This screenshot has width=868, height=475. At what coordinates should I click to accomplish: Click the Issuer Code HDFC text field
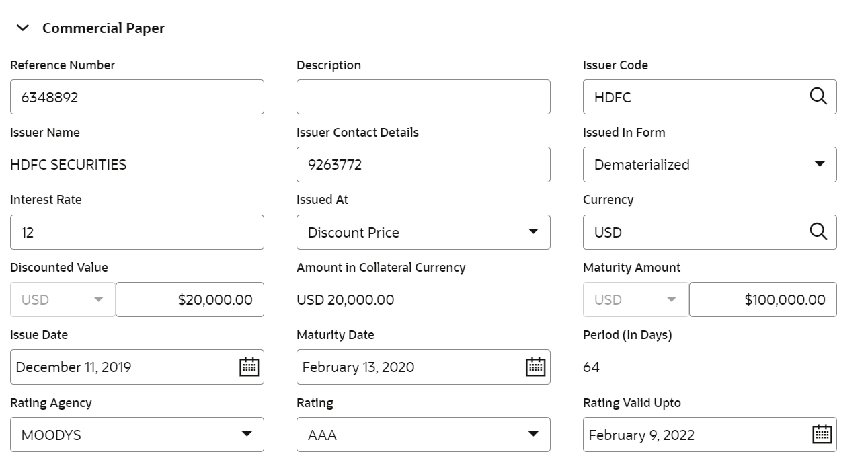(x=693, y=97)
